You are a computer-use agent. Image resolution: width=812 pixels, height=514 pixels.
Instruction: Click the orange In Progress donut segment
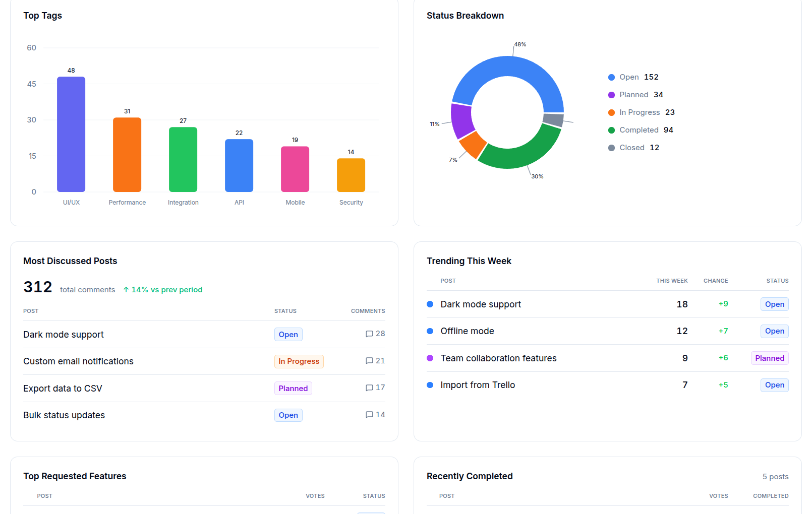click(473, 144)
